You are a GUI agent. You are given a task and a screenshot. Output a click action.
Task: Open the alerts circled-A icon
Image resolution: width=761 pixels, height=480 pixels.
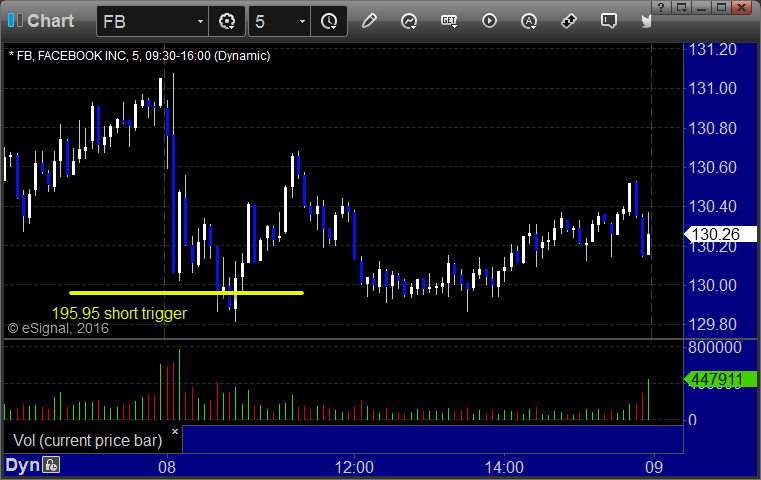point(529,21)
